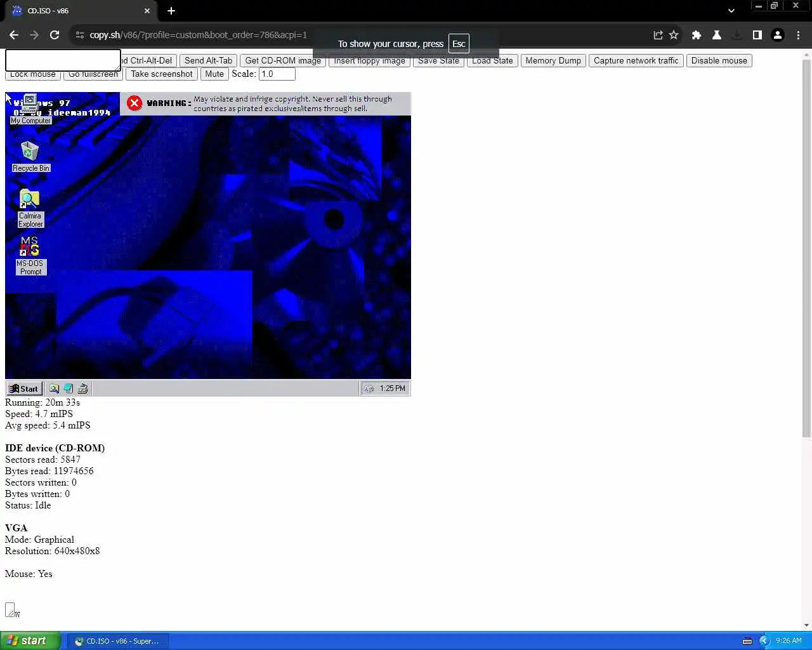Click 'Status: Idle' text
This screenshot has width=812, height=650.
pos(28,505)
